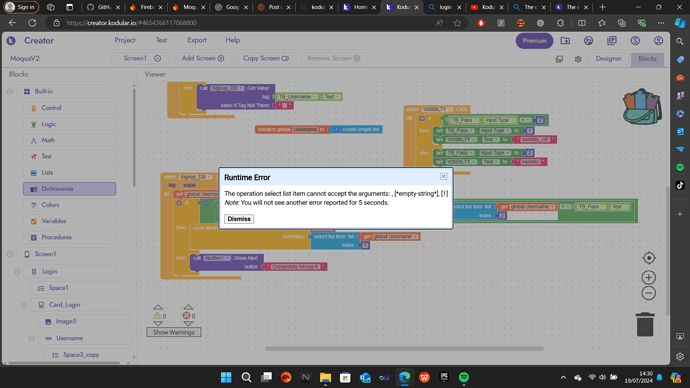Click Remove Screen button
Image resolution: width=690 pixels, height=388 pixels.
(333, 58)
